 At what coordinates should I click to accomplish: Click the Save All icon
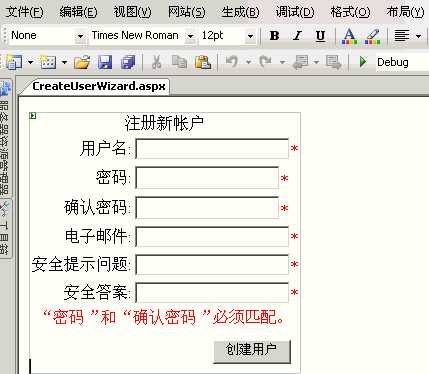[128, 62]
